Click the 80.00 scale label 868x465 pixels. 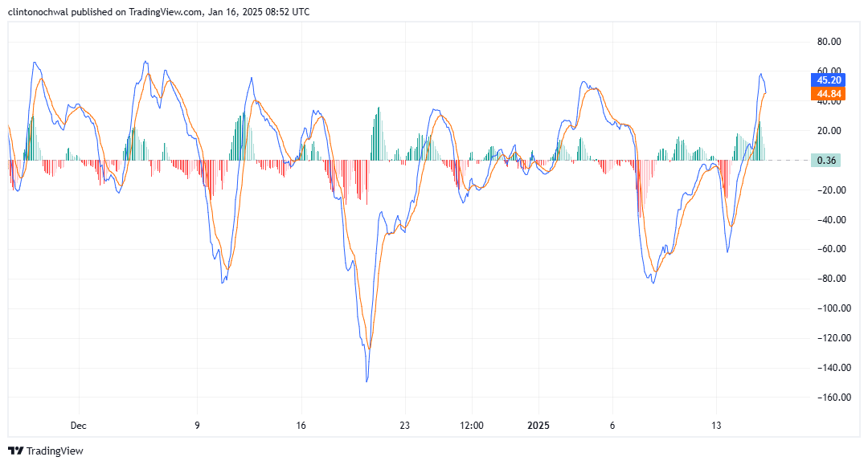pos(829,42)
